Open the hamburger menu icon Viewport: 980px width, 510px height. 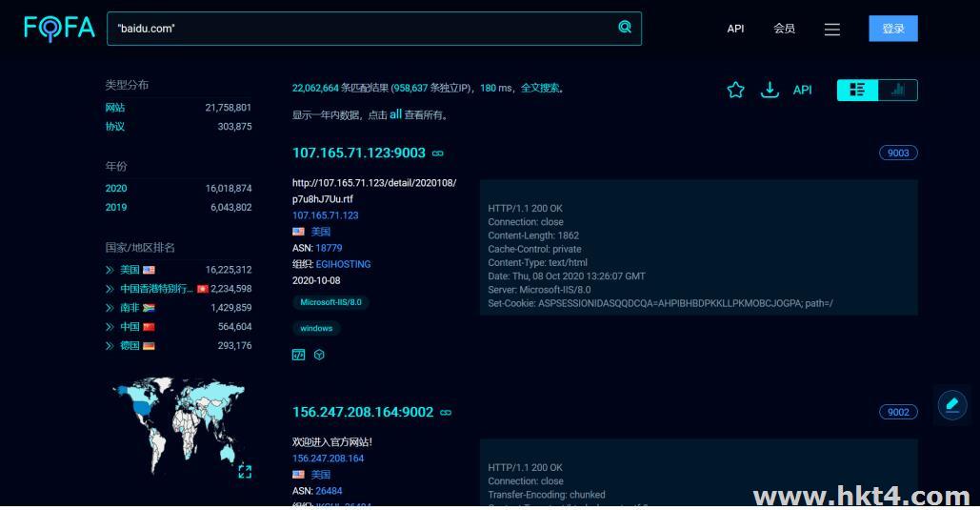point(831,30)
